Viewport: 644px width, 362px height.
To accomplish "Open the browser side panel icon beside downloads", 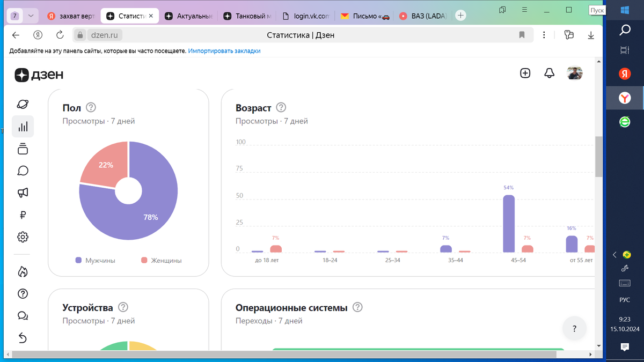I will coord(569,35).
